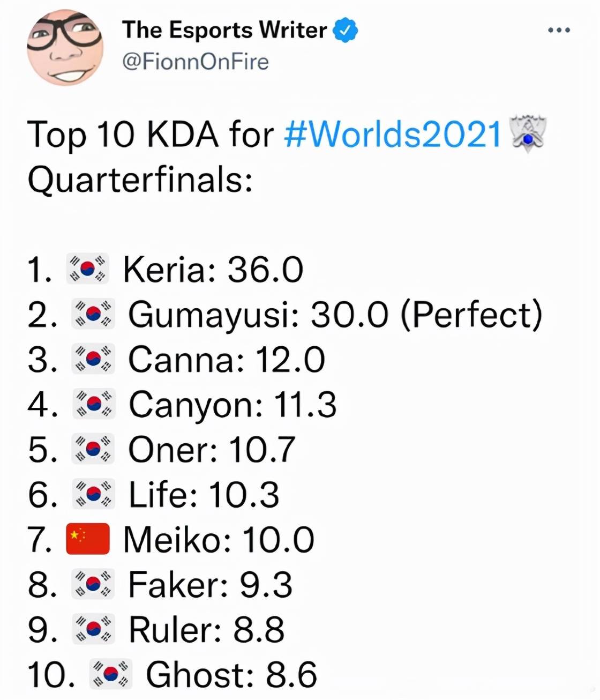Image resolution: width=600 pixels, height=700 pixels.
Task: Open the three-dot more options menu
Action: click(559, 31)
